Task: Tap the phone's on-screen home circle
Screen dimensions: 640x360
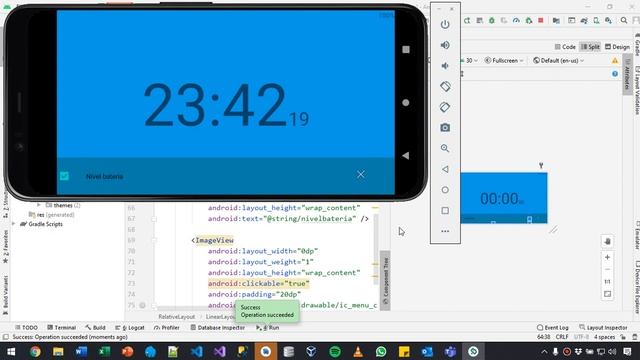Action: tap(406, 103)
